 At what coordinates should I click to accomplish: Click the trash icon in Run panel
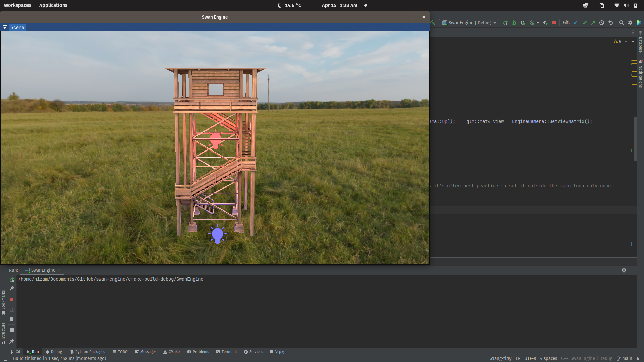point(12,319)
